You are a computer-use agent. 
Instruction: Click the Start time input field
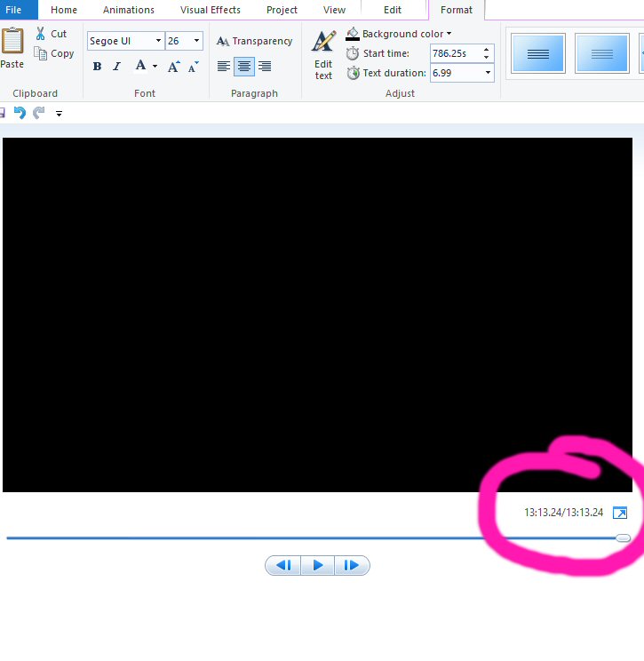pyautogui.click(x=455, y=53)
